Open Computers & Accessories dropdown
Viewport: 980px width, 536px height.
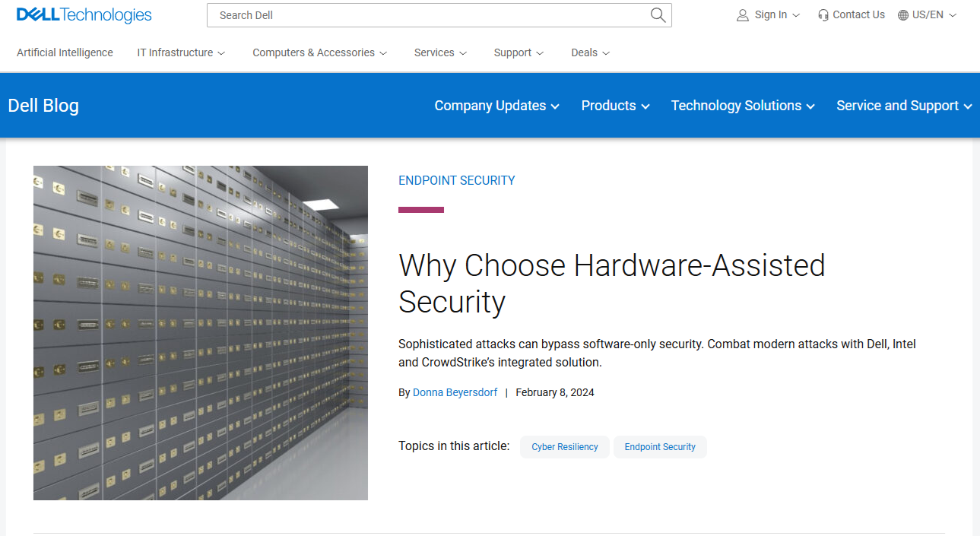point(319,52)
